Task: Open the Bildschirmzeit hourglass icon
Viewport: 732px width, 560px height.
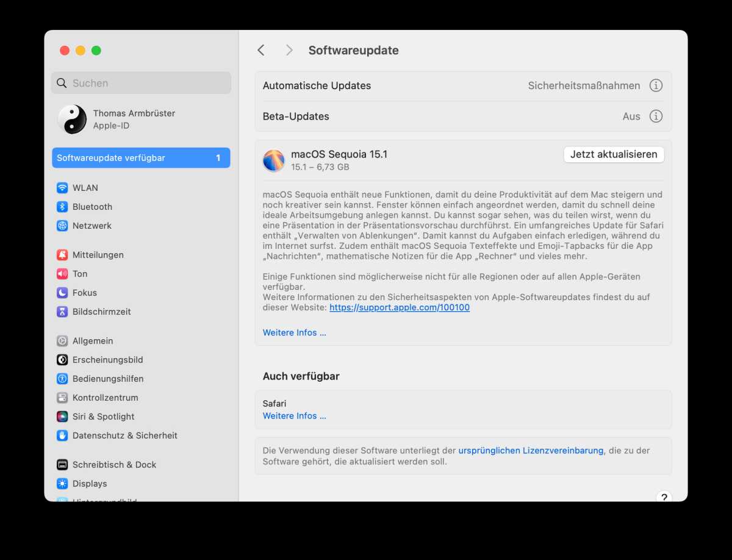Action: coord(62,312)
